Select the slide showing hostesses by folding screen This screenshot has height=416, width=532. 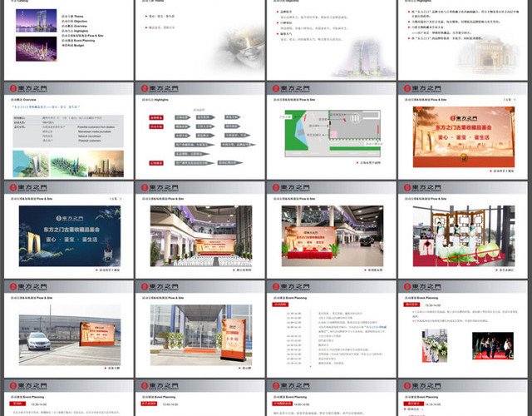pos(462,230)
